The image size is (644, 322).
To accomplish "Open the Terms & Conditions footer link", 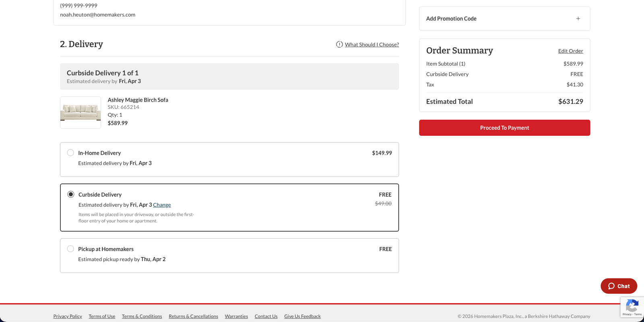I will click(x=142, y=316).
